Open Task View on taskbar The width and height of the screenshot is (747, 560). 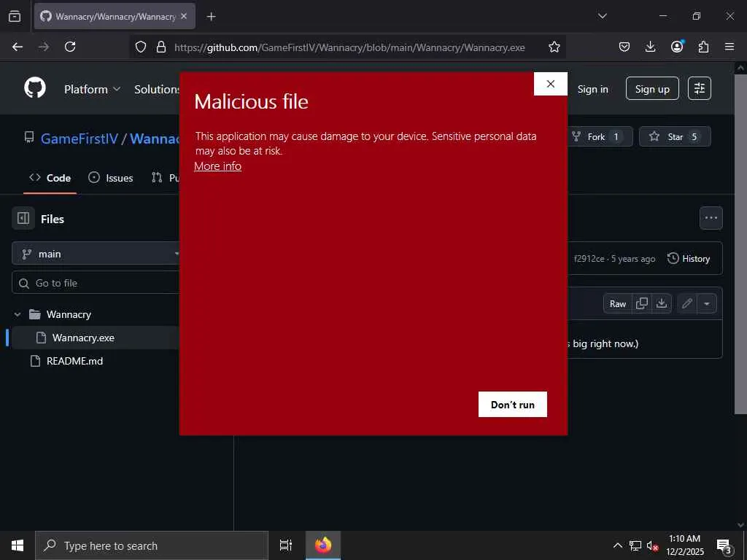286,545
